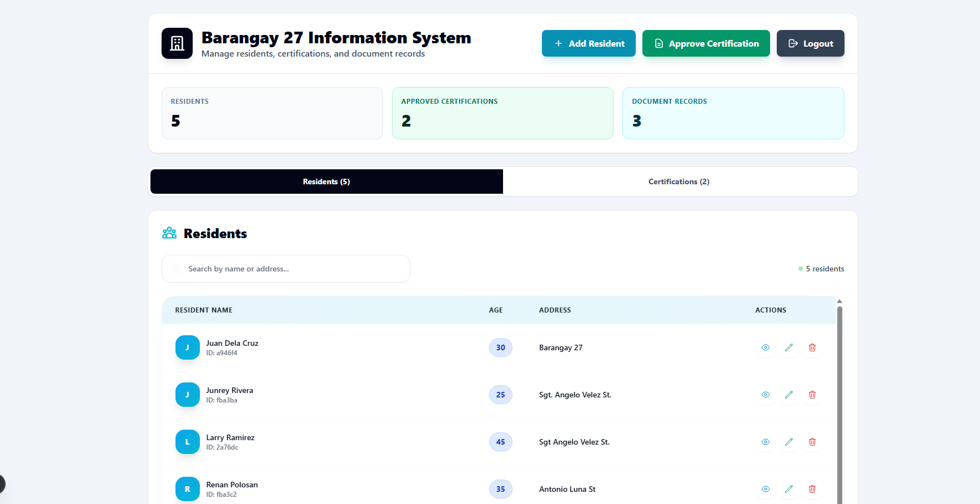
Task: Click Larry Ramirez's L avatar
Action: coord(188,442)
